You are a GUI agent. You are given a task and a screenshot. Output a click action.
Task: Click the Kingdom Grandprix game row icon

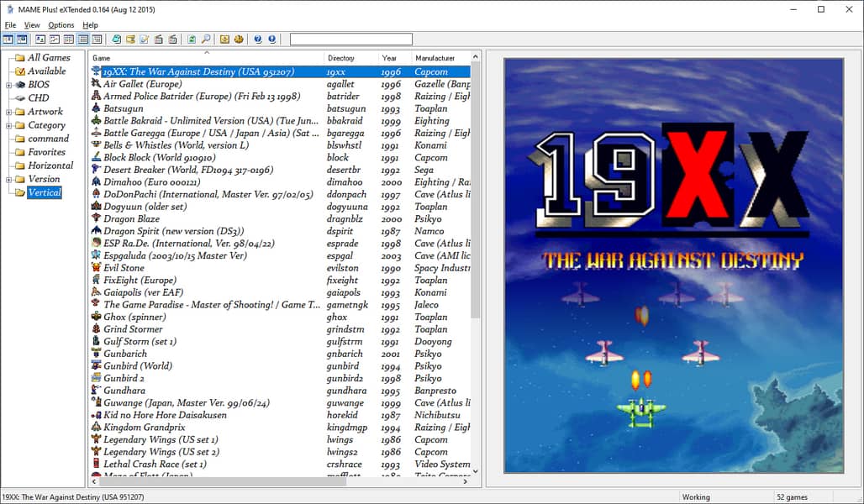point(96,427)
